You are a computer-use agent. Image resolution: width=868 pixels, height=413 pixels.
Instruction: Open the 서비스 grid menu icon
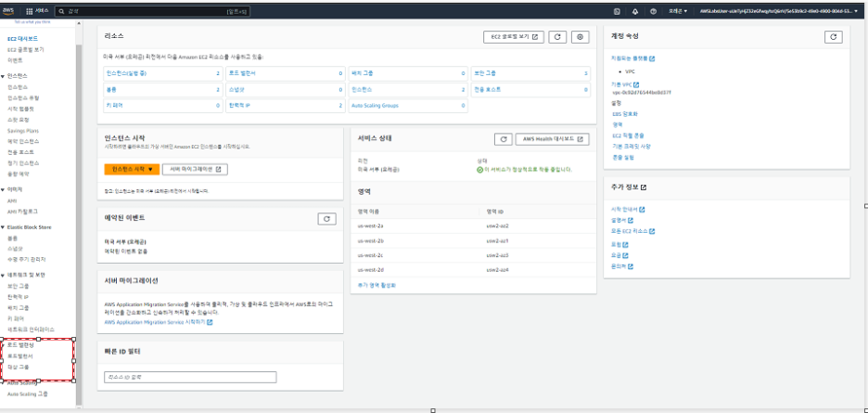click(30, 11)
